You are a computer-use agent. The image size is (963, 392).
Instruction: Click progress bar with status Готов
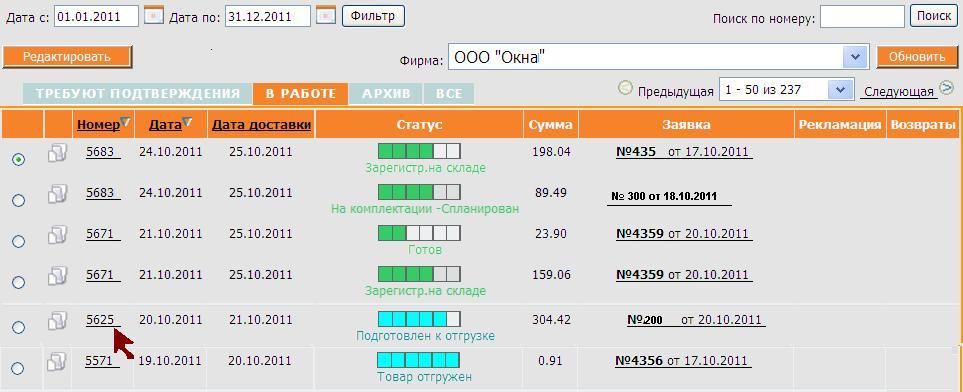[x=419, y=233]
